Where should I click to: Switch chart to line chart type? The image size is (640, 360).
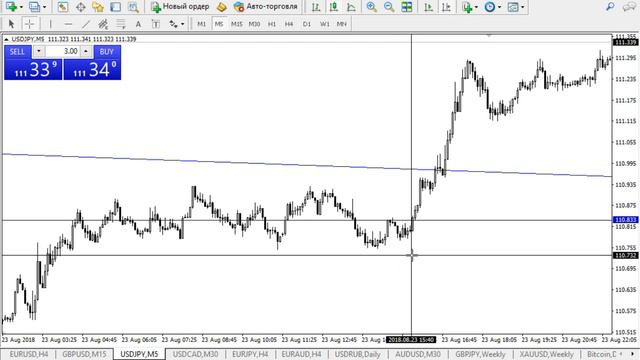pos(351,7)
